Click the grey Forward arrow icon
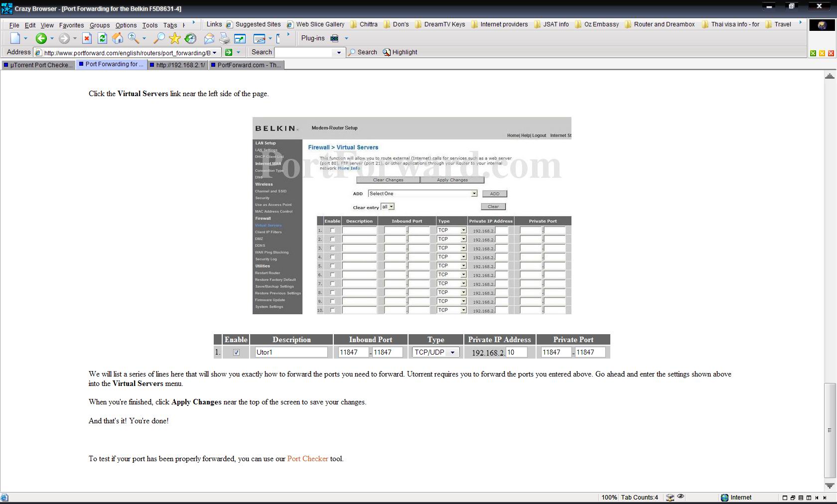 64,38
